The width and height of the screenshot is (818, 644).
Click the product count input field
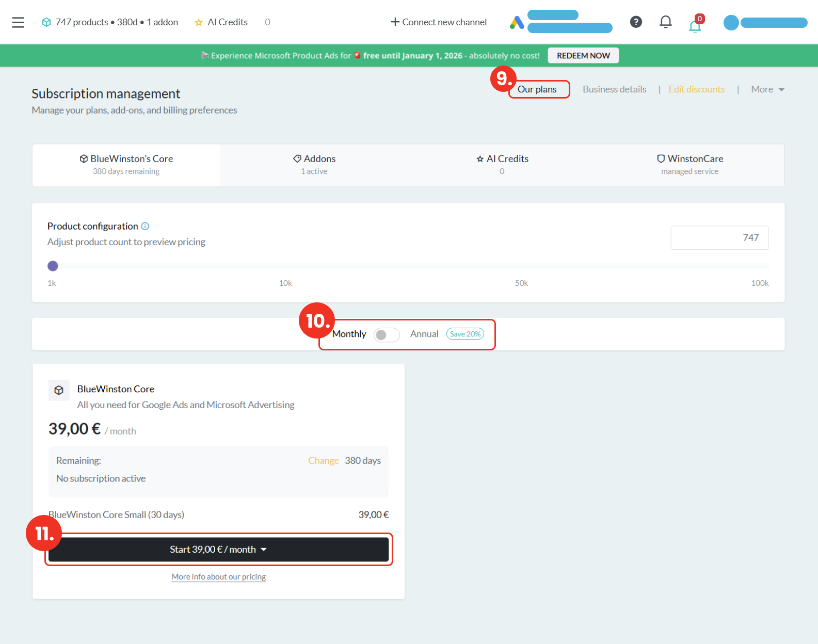719,237
